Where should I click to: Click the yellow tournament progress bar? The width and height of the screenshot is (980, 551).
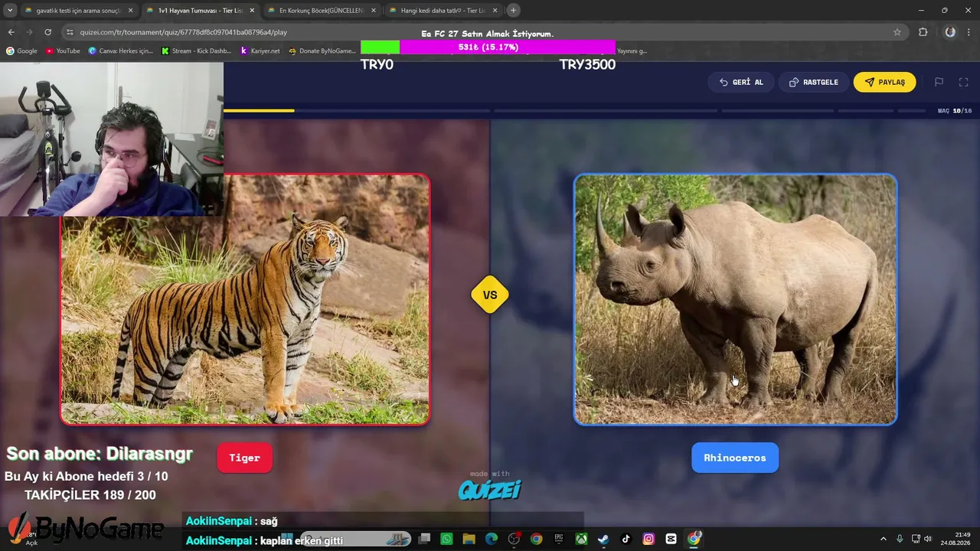(259, 111)
